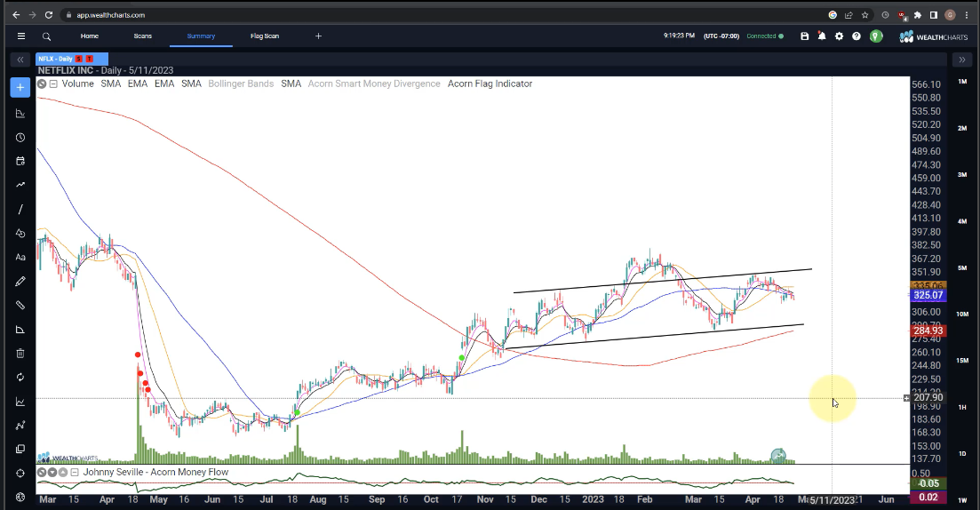Click the duplicate chart copy icon
The width and height of the screenshot is (980, 510).
click(20, 449)
